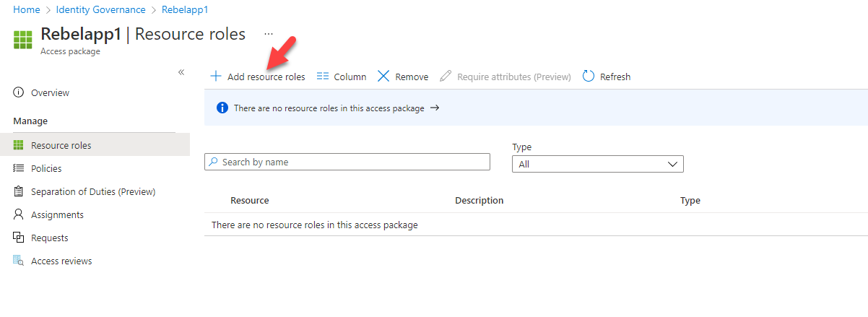Open the ellipsis menu next to the title
This screenshot has width=868, height=317.
pos(269,34)
